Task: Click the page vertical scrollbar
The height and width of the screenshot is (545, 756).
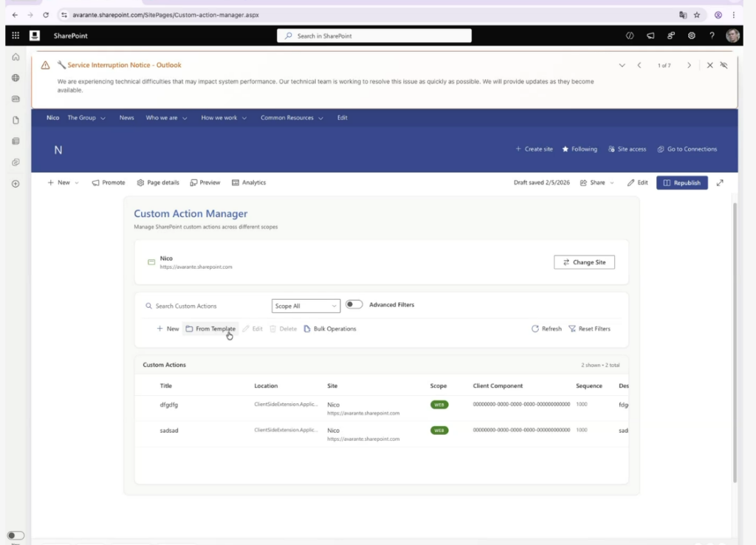Action: 734,340
